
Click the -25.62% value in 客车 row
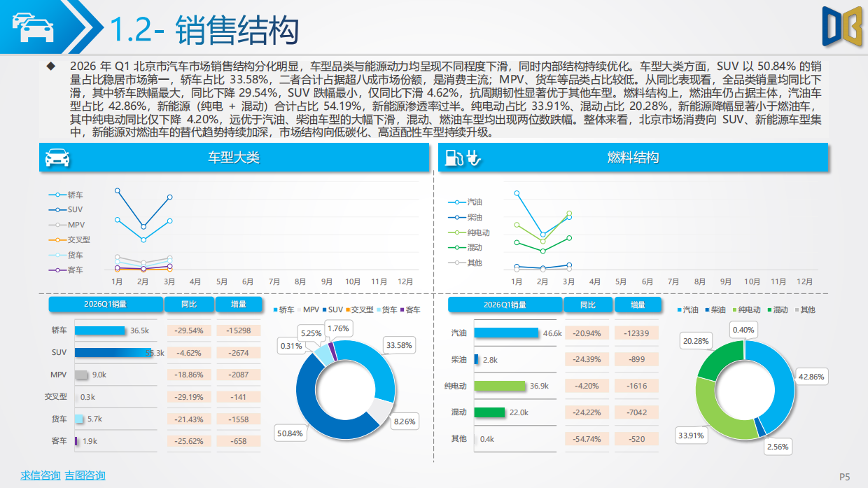click(190, 441)
